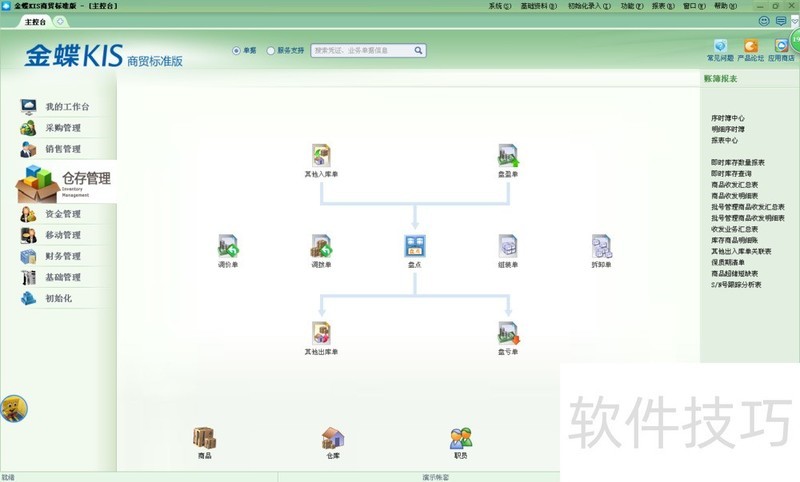Open 移动管理 in the sidebar

pyautogui.click(x=63, y=235)
